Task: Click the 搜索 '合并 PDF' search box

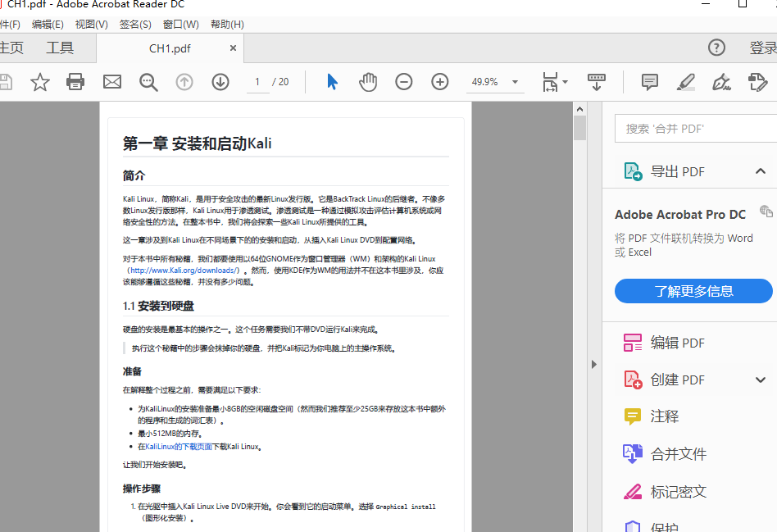Action: (696, 129)
